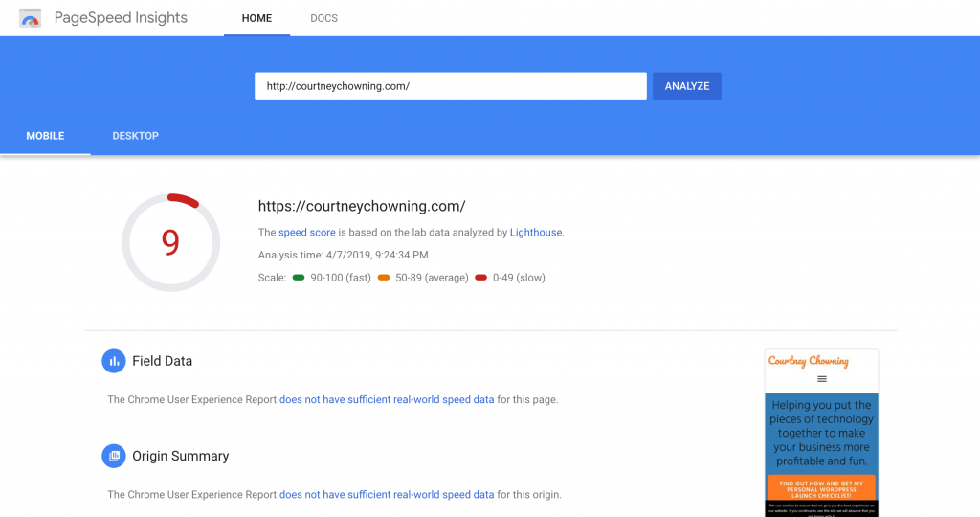Image resolution: width=980 pixels, height=517 pixels.
Task: Click the blue hero text in preview
Action: pos(821,433)
